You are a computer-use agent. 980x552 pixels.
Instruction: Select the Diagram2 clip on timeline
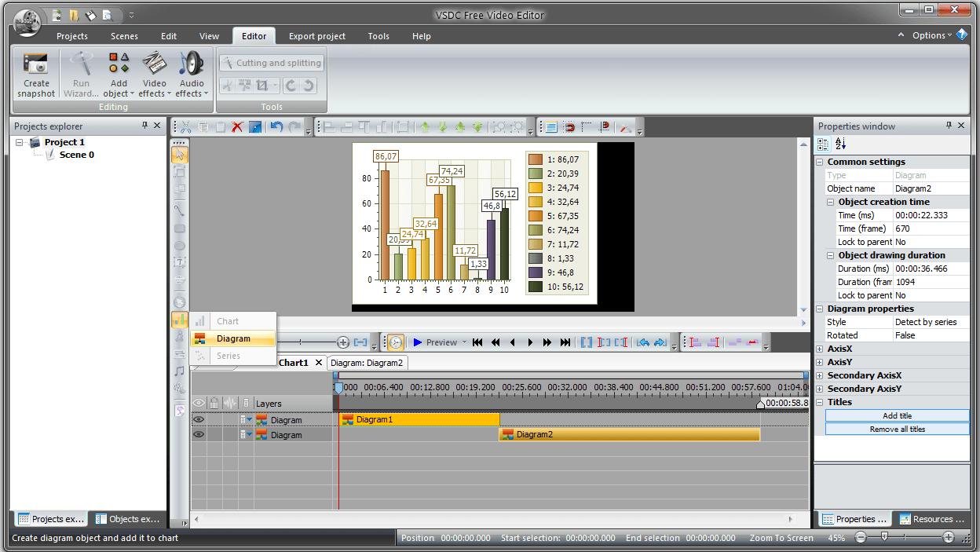pyautogui.click(x=629, y=434)
